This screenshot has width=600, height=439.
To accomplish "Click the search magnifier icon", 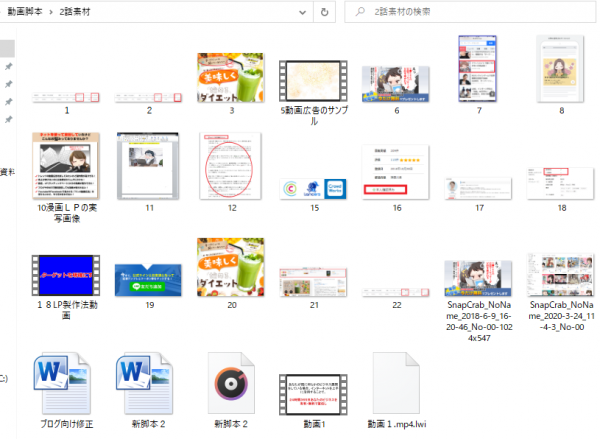I will coord(358,11).
